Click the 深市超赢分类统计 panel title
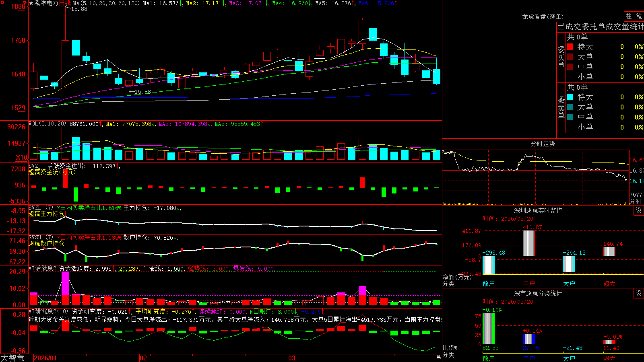 [538, 293]
